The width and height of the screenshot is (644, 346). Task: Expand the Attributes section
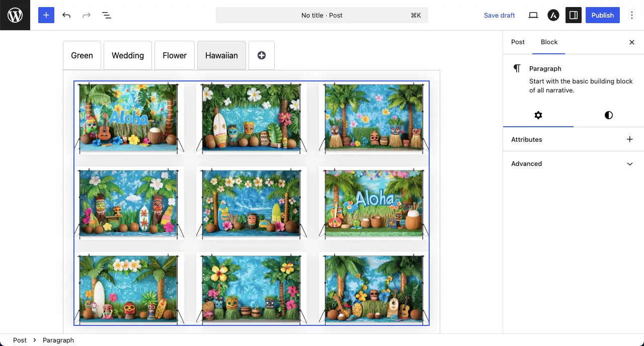click(x=629, y=139)
